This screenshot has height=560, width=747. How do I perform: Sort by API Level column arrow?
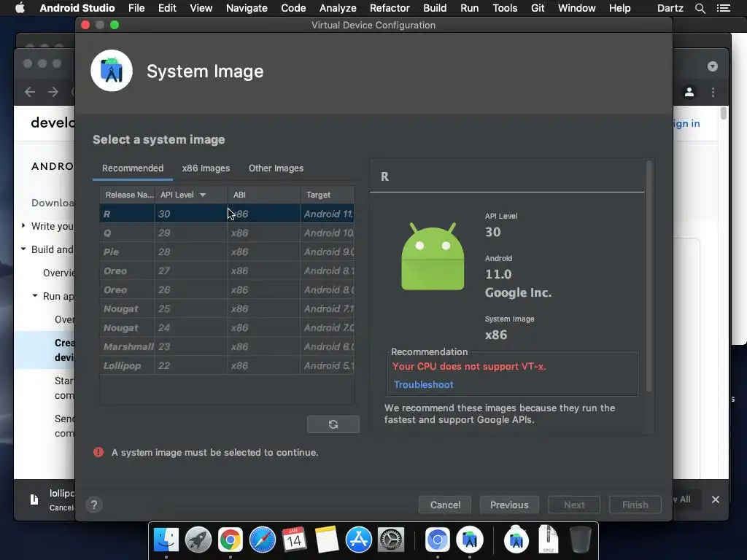pyautogui.click(x=203, y=195)
